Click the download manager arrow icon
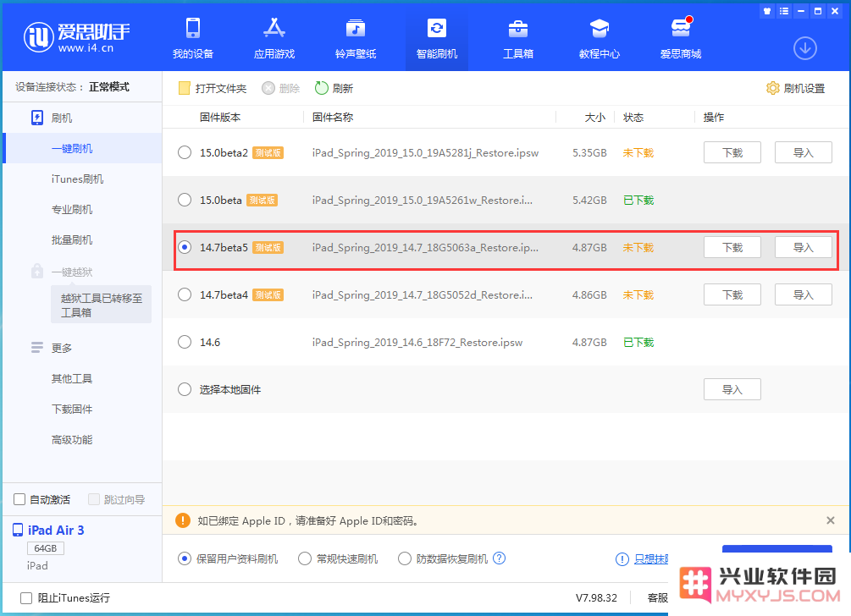The height and width of the screenshot is (616, 851). 805,48
